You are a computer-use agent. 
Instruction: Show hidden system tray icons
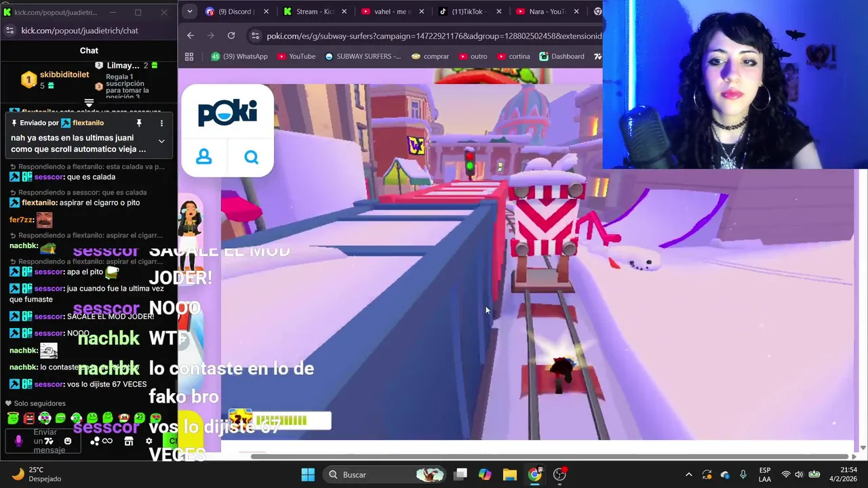point(689,474)
